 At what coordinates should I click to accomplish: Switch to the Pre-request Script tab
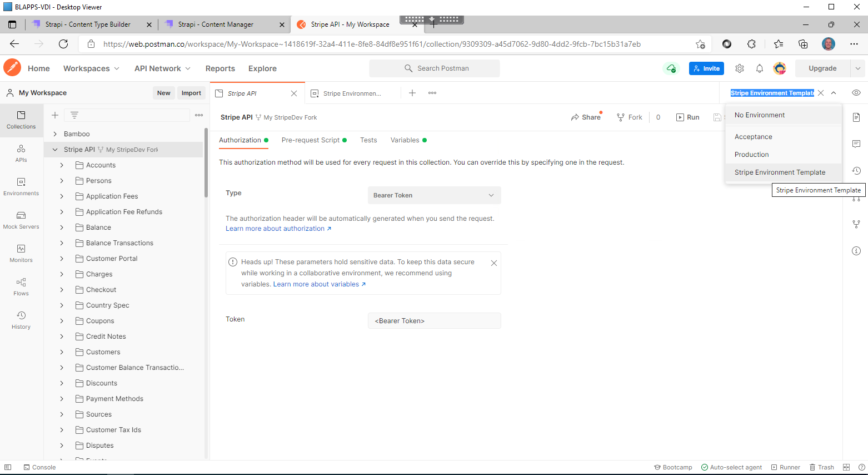310,140
